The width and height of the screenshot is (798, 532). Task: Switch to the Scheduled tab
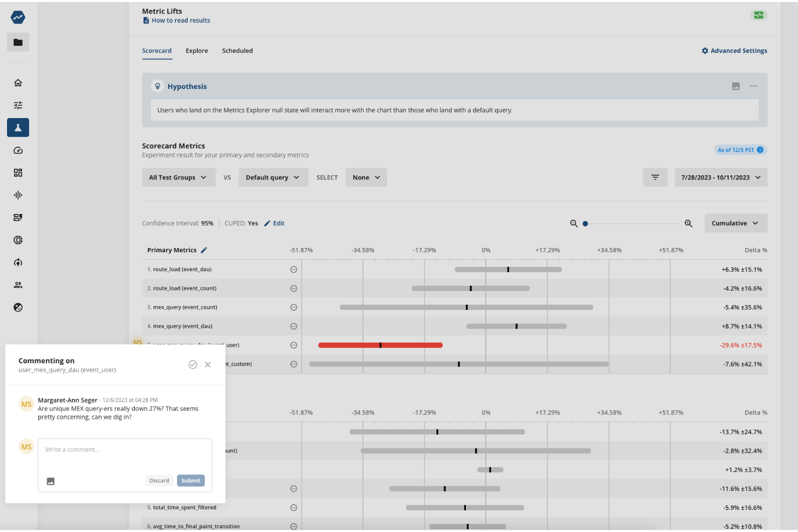(237, 51)
